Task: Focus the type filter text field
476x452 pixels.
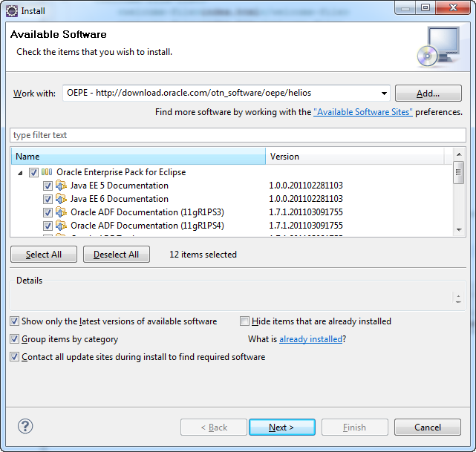Action: click(x=238, y=135)
